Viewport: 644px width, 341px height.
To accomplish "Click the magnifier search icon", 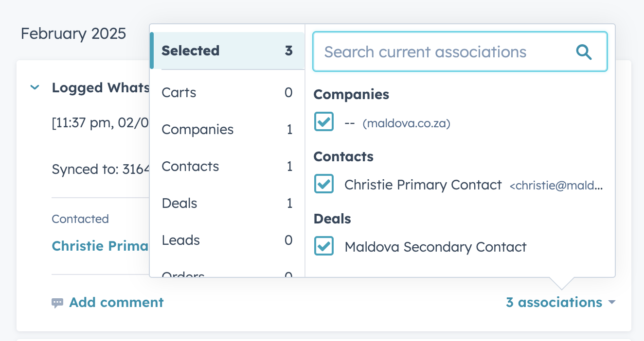I will tap(584, 52).
